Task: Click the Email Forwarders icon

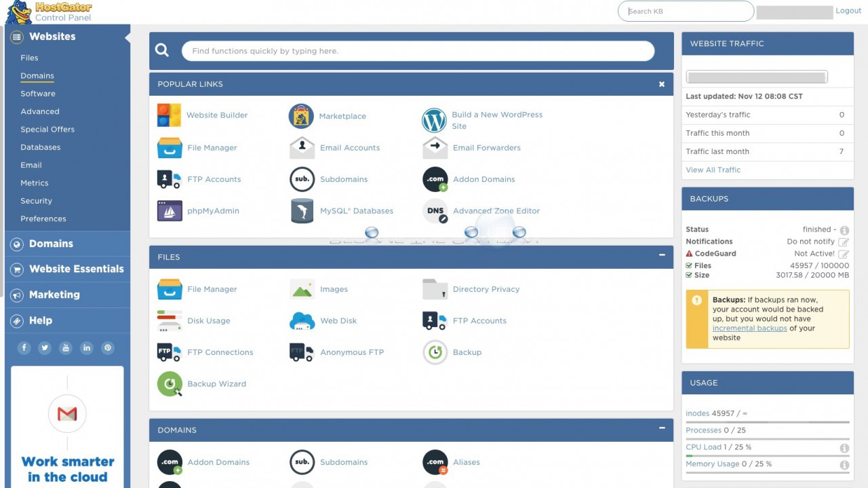Action: pyautogui.click(x=435, y=147)
